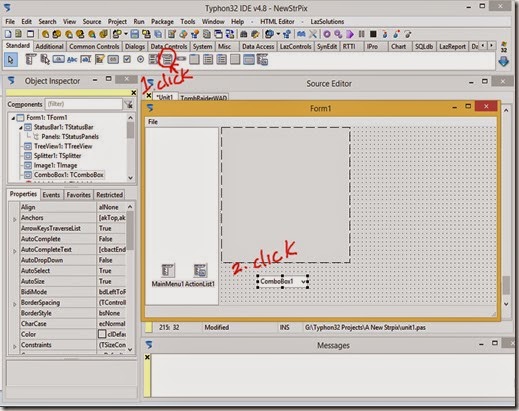Viewport: 519px width, 411px height.
Task: Open the HTML Editor menu
Action: point(277,22)
